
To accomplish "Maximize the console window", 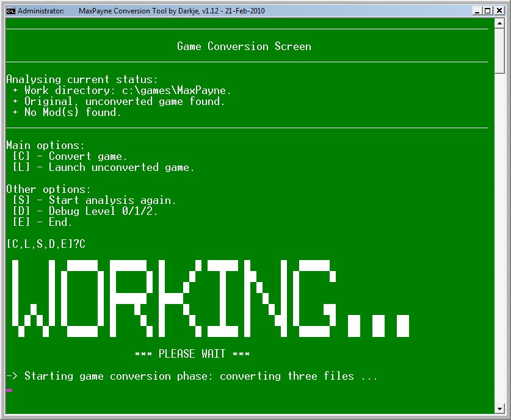I will point(488,11).
